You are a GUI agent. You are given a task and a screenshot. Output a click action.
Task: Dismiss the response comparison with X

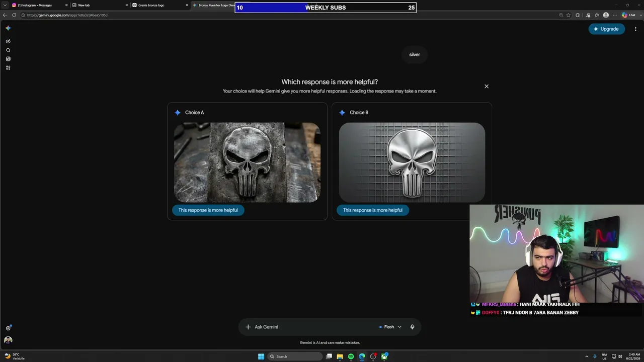pos(487,86)
